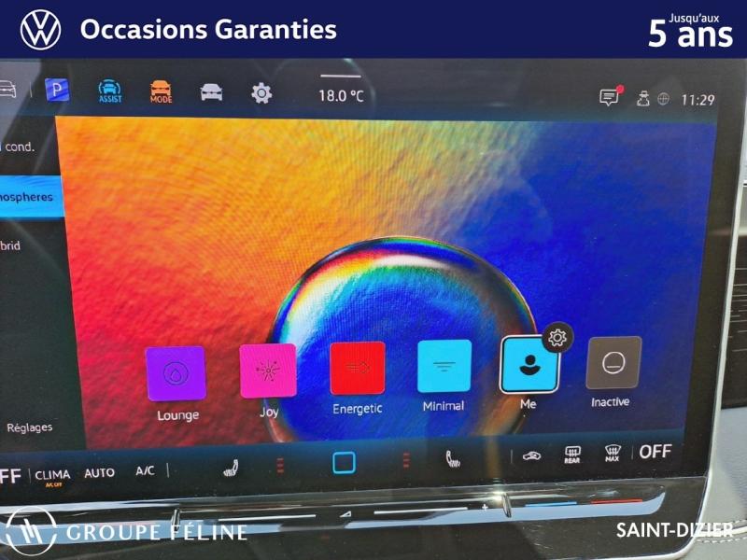
Task: Open settings via top-bar gear icon
Action: pos(261,93)
